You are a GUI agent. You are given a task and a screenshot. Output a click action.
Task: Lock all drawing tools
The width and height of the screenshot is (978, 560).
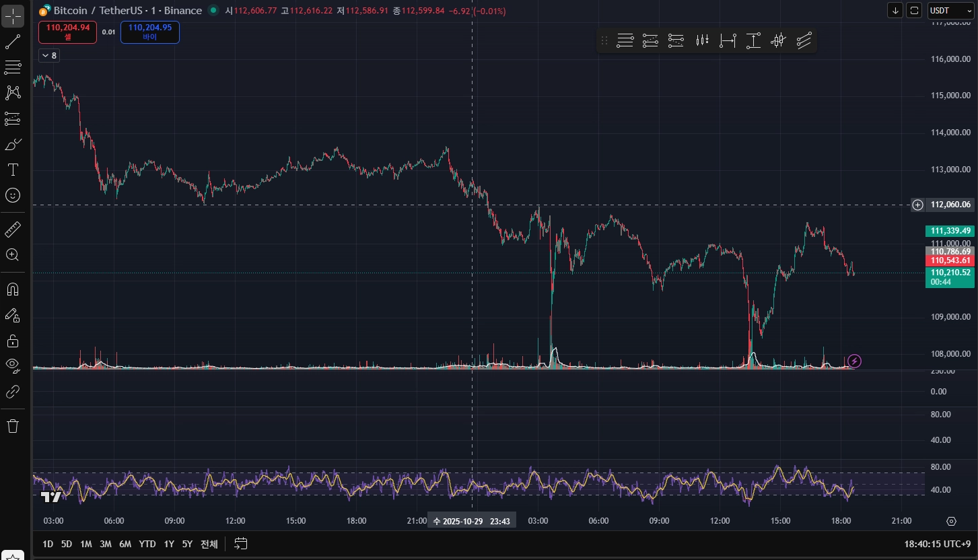[x=13, y=340]
